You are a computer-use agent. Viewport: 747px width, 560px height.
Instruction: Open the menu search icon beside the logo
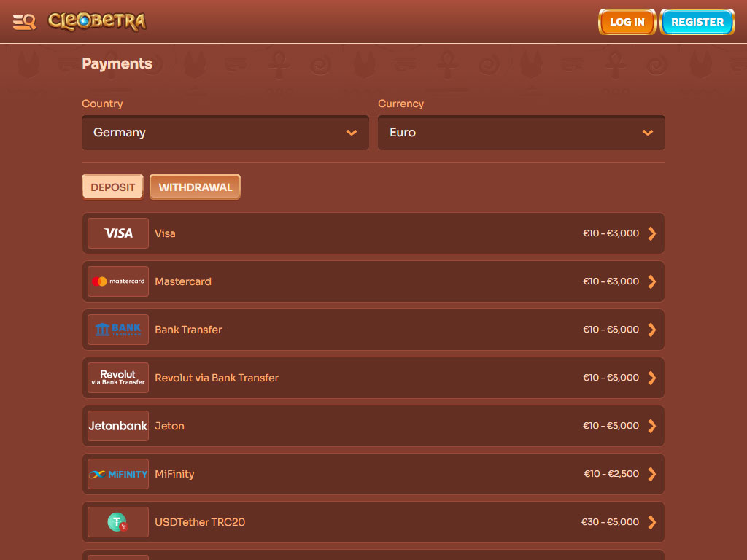[24, 22]
